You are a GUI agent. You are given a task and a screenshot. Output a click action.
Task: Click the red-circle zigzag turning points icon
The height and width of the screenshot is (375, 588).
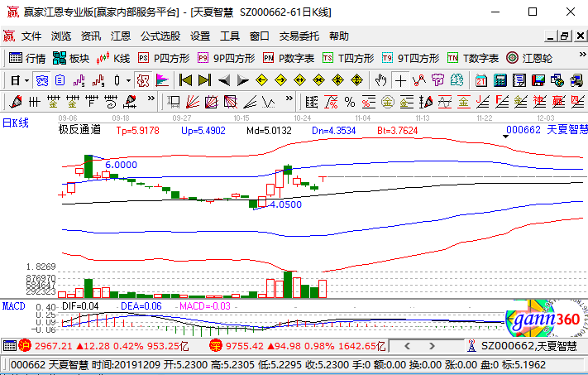click(x=418, y=80)
